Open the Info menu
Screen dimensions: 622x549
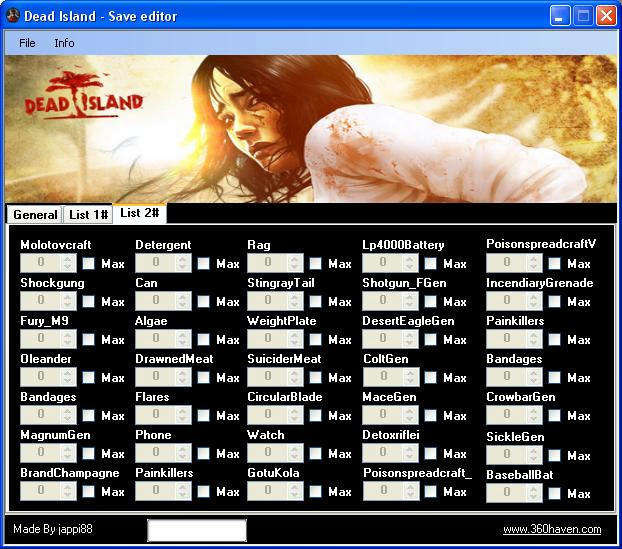click(64, 43)
